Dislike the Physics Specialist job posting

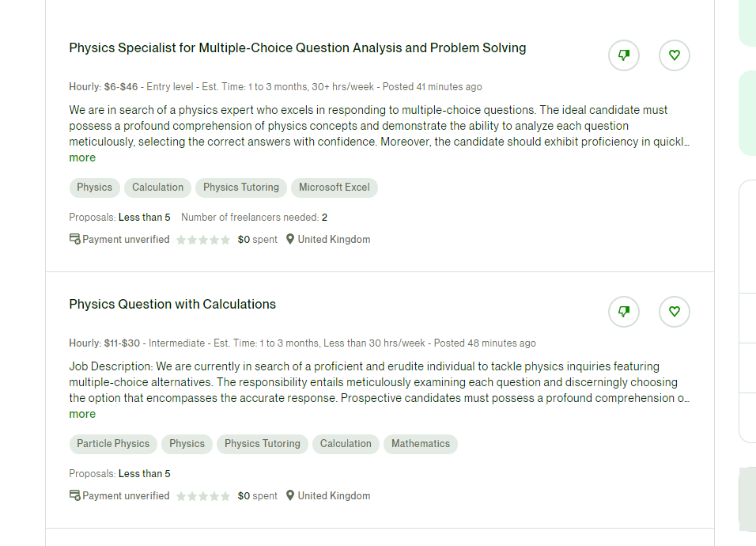coord(624,55)
